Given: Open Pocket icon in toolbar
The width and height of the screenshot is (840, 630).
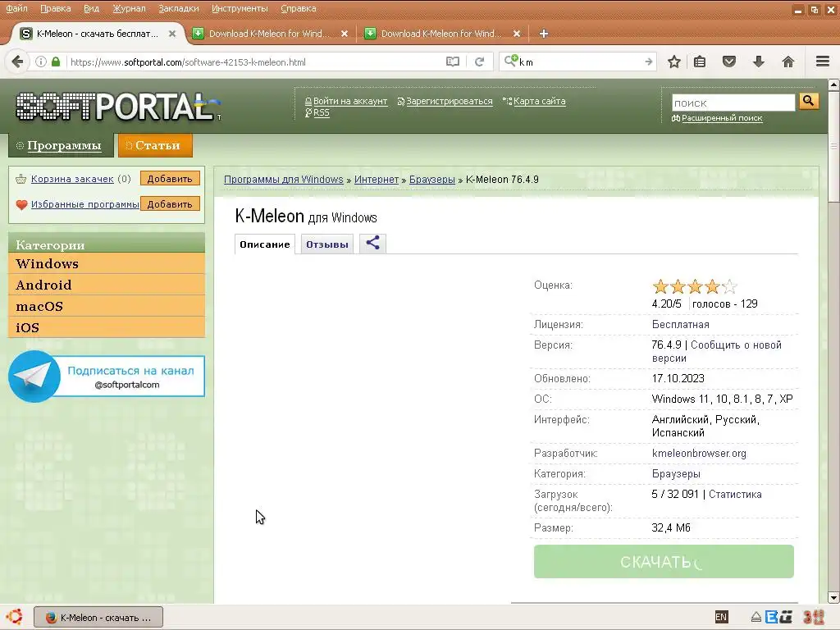Looking at the screenshot, I should pyautogui.click(x=729, y=62).
